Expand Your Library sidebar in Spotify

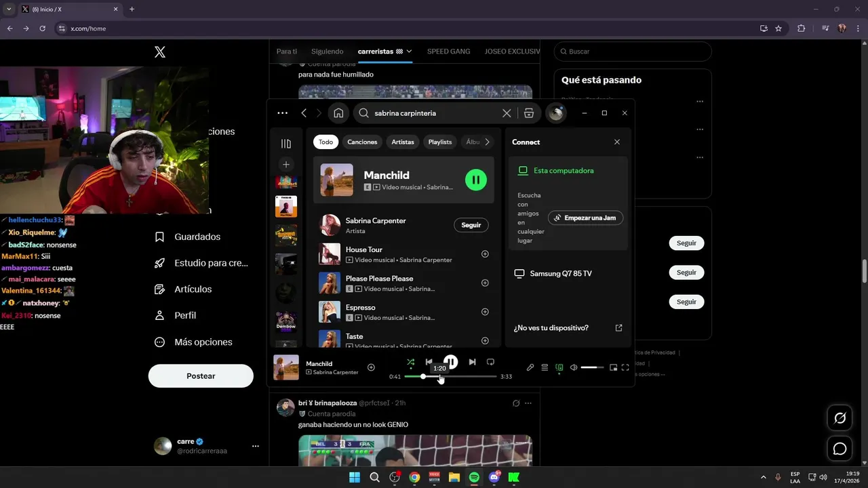pos(286,144)
